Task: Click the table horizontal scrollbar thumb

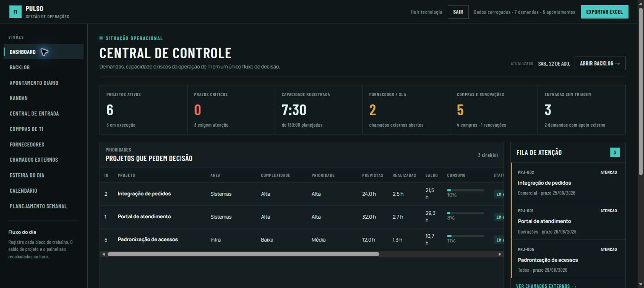Action: [x=243, y=254]
